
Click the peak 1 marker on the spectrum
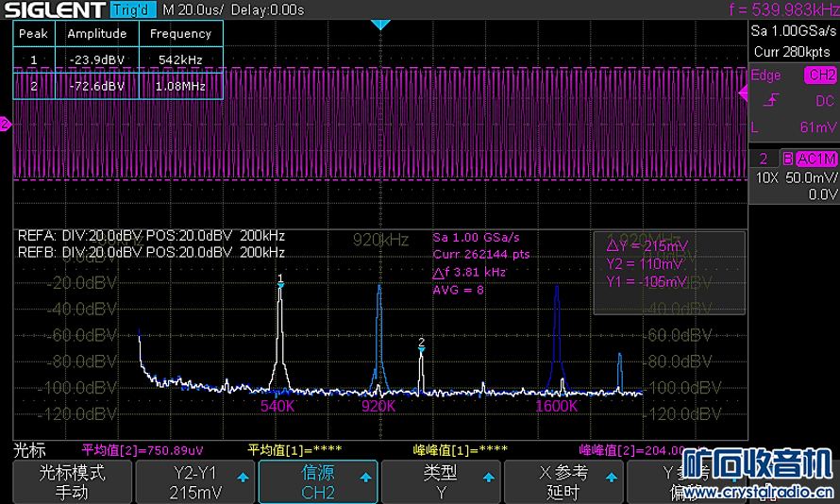tap(280, 279)
